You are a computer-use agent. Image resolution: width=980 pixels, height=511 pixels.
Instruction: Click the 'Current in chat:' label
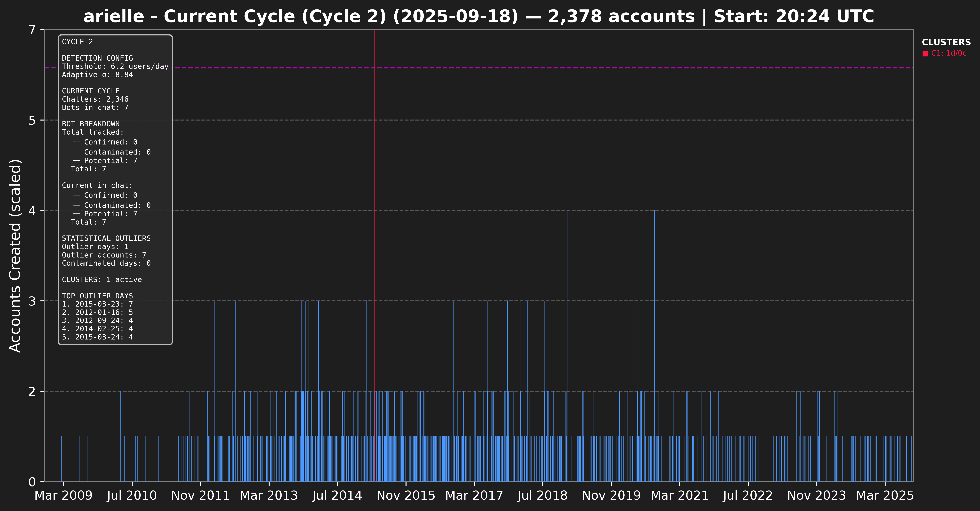(x=97, y=185)
